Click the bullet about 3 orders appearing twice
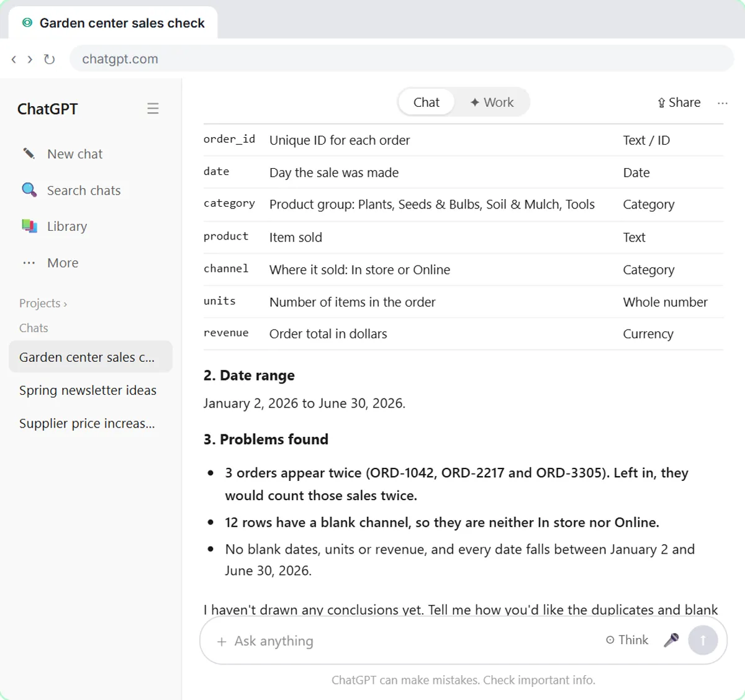Viewport: 745px width, 700px height. [x=457, y=484]
